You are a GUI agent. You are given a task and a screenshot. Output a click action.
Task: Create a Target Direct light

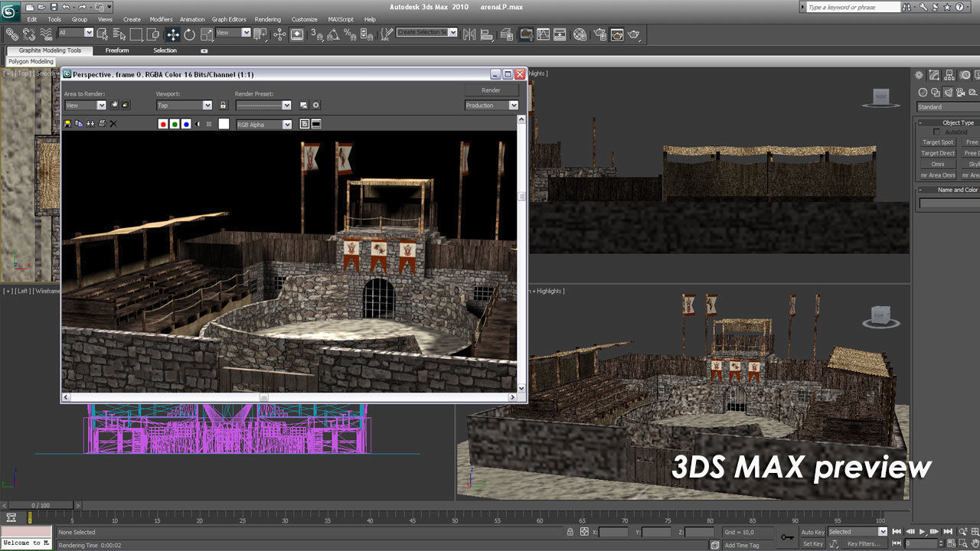[938, 153]
